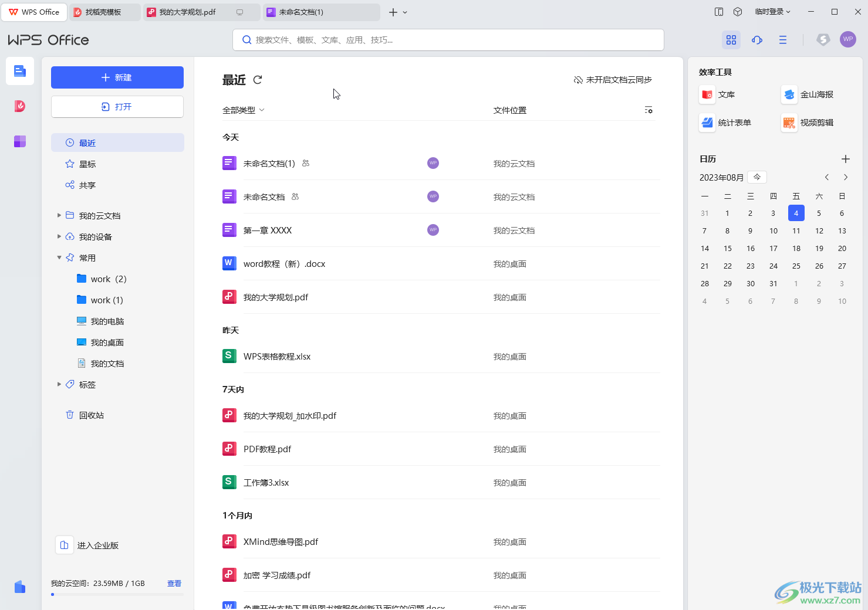The height and width of the screenshot is (610, 868).
Task: Expand the 标签 tree node
Action: click(59, 385)
